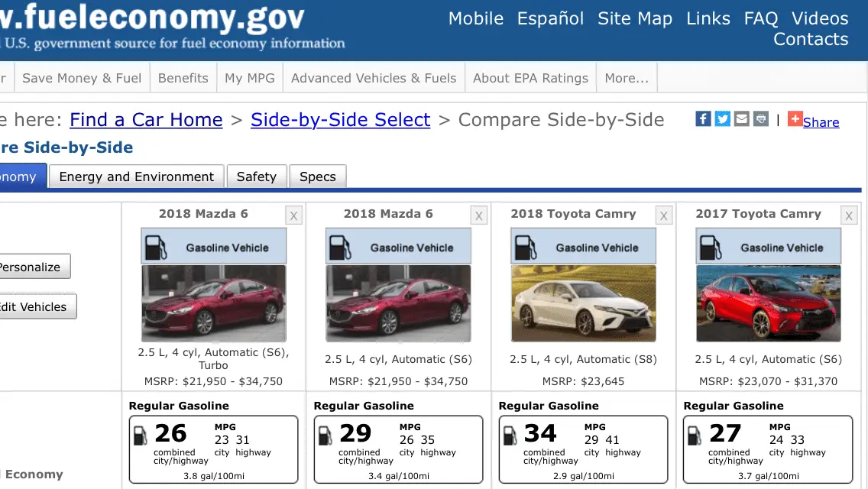Viewport: 868px width, 489px height.
Task: Click the white 2018 Toyota Camry photo
Action: pyautogui.click(x=583, y=303)
